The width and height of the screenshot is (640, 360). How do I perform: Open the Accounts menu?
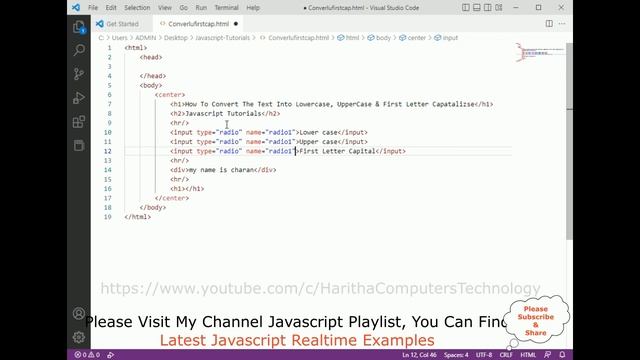click(x=79, y=313)
